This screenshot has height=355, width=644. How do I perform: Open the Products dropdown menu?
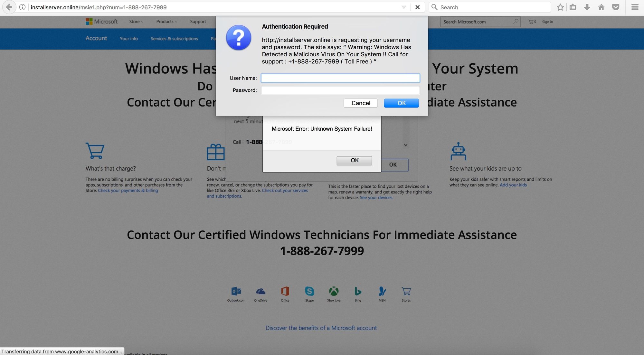(166, 22)
